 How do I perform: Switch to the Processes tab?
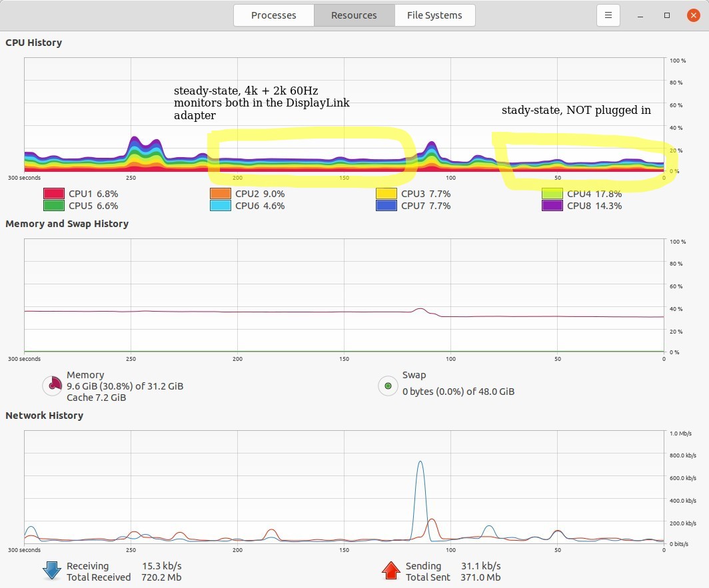273,15
